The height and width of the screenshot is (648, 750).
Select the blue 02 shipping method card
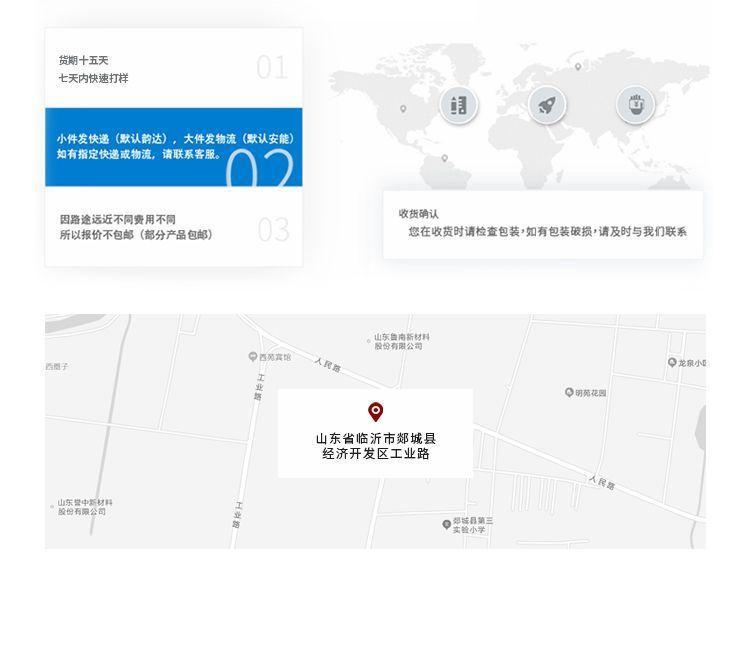(x=174, y=147)
